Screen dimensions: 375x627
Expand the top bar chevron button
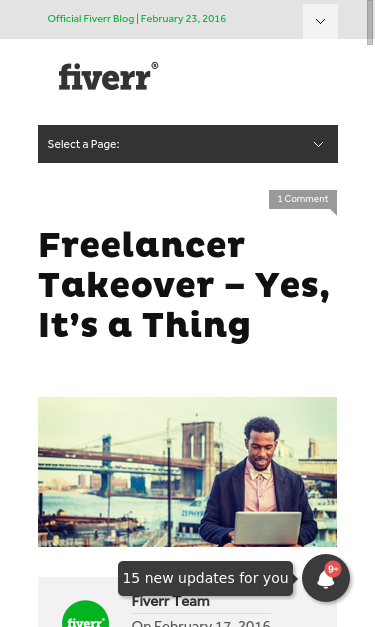320,22
